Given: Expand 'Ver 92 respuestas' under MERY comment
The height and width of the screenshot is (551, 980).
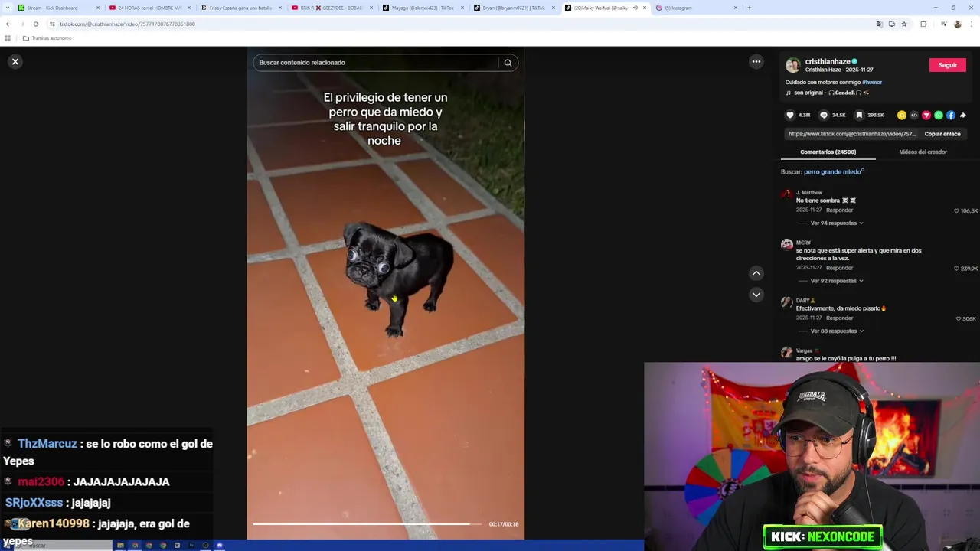Looking at the screenshot, I should pyautogui.click(x=836, y=281).
